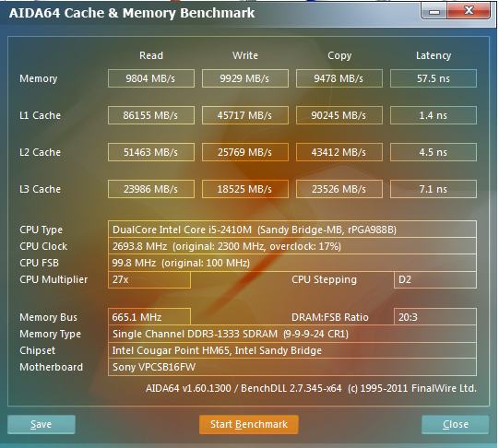Screen dimensions: 499x448
Task: Click the AIDA64 Cache & Memory Benchmark title
Action: pos(132,13)
